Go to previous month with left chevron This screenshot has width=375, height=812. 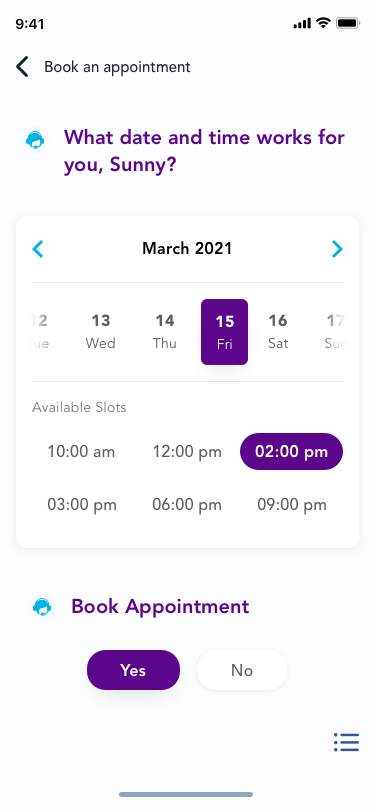click(x=38, y=249)
